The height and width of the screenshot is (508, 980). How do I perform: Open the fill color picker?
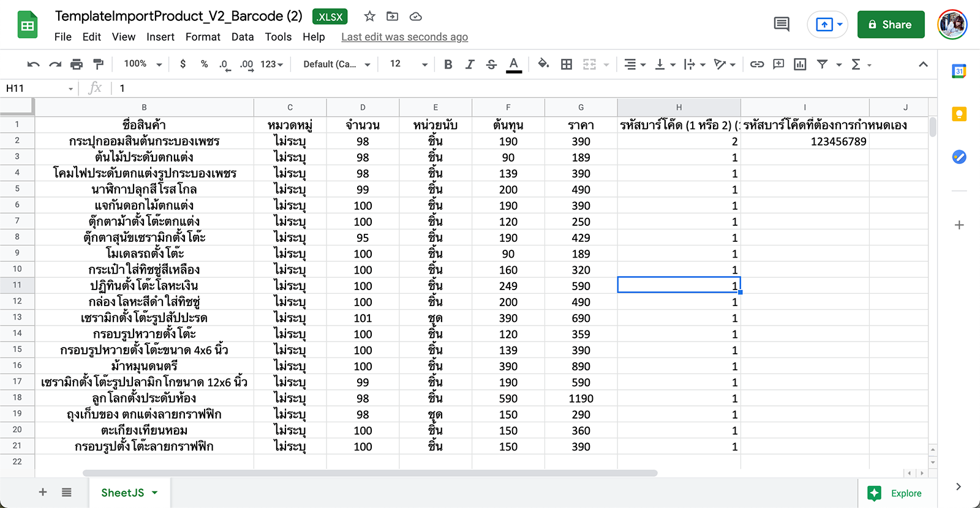point(543,64)
